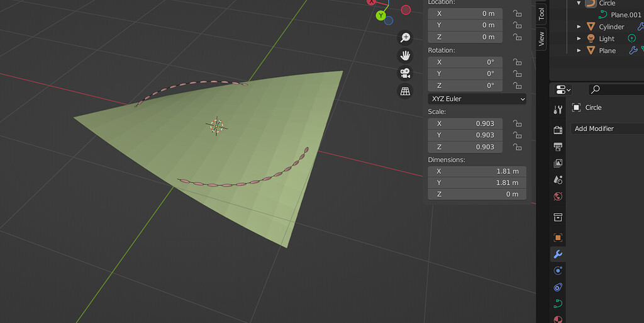
Task: Open the Add Modifier dropdown
Action: pyautogui.click(x=607, y=128)
